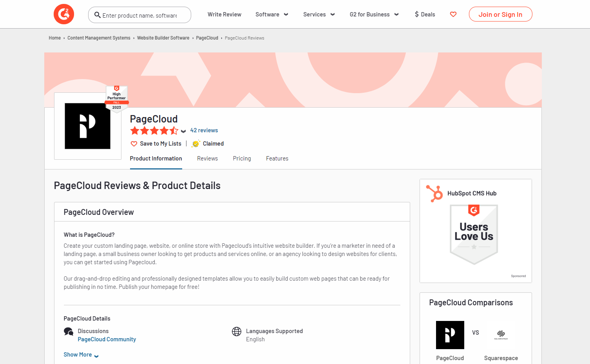
Task: Click the Languages Supported globe icon
Action: click(x=237, y=332)
